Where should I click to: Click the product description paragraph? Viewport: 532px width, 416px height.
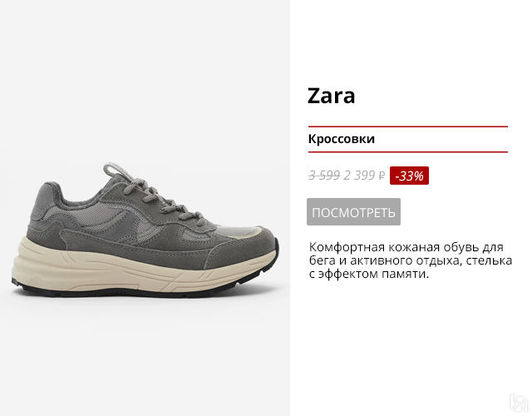tap(410, 260)
